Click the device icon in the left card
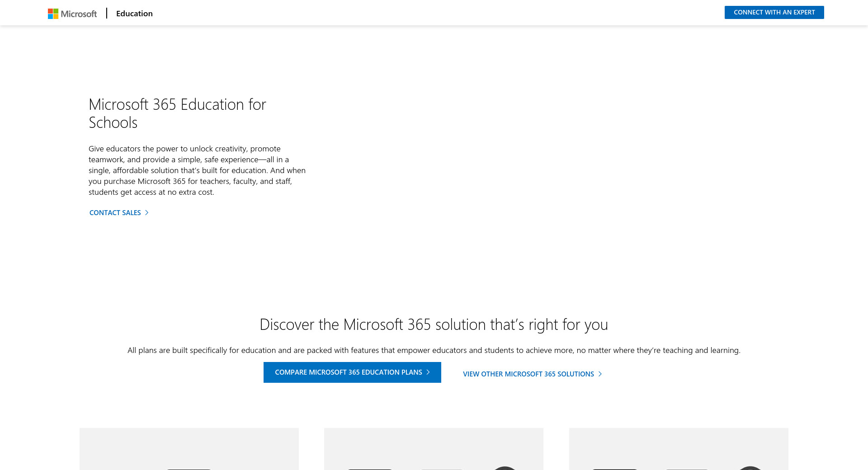Viewport: 868px width, 470px height. 189,469
